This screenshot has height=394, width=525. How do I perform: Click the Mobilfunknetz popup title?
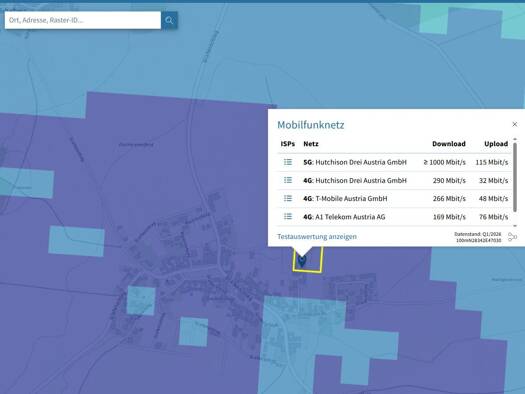(x=311, y=125)
